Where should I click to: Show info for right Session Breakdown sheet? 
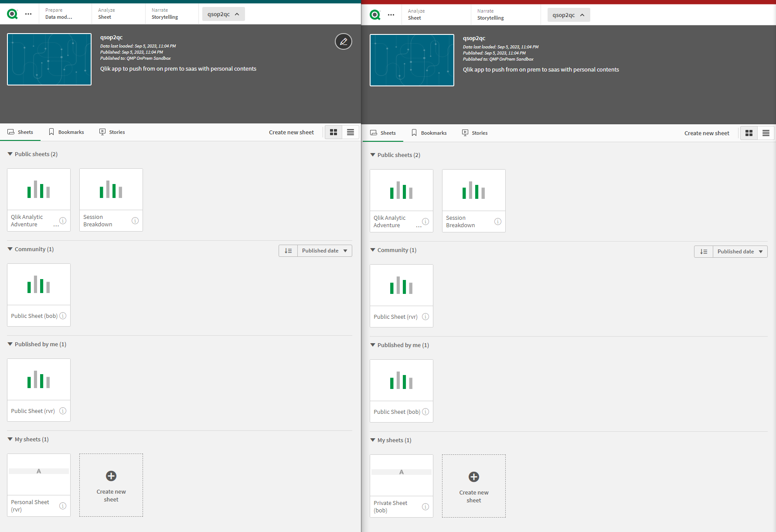point(498,222)
